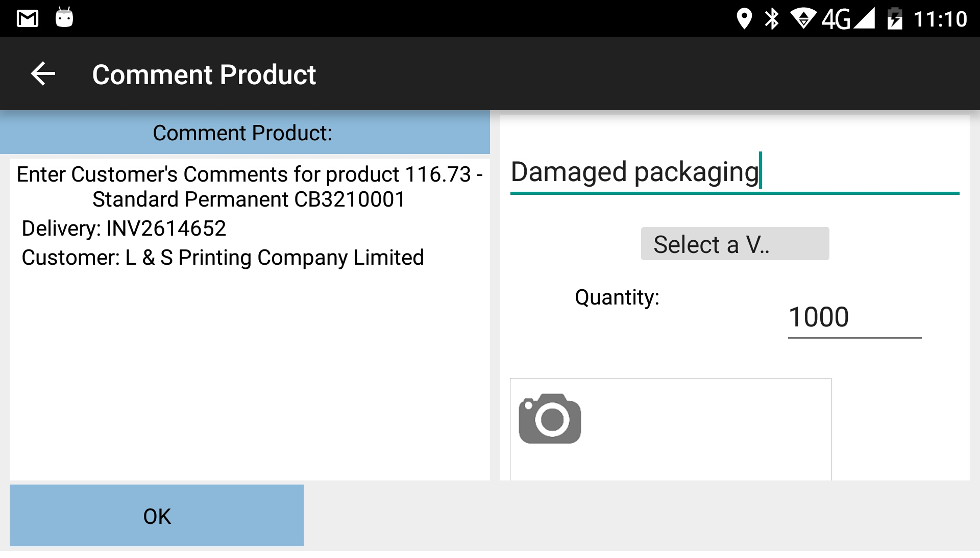Tap the battery charging icon
This screenshot has height=558, width=980.
895,19
